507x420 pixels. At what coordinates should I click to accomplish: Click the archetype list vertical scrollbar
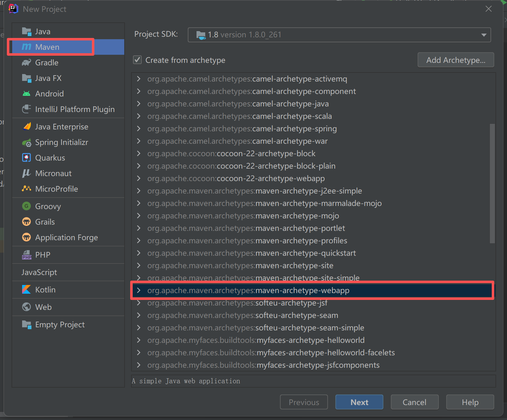[x=492, y=184]
